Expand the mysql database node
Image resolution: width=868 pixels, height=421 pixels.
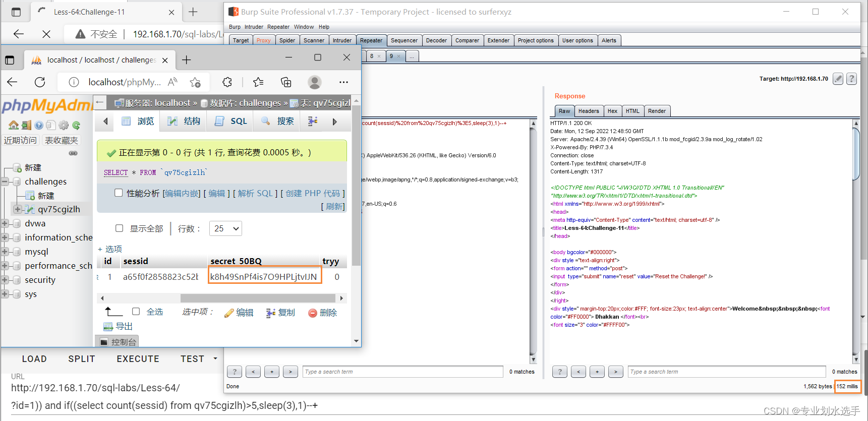5,252
